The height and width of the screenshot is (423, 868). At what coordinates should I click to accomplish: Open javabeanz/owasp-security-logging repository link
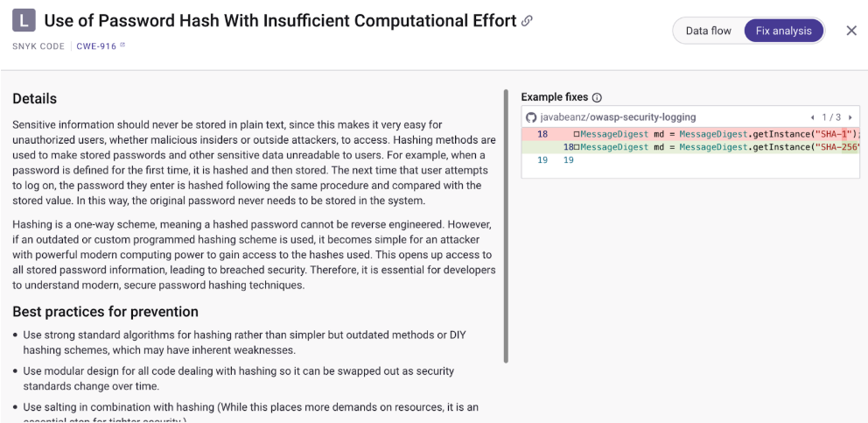click(x=618, y=116)
